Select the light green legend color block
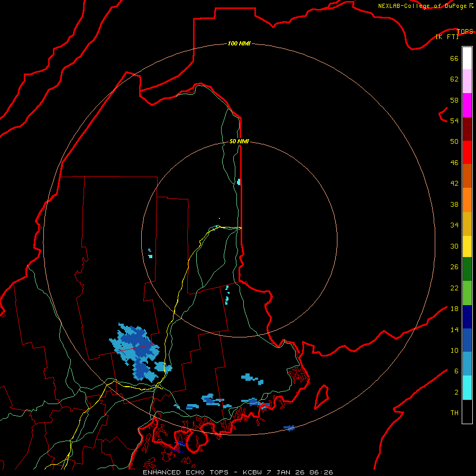Screen dimensions: 476x476 click(467, 293)
